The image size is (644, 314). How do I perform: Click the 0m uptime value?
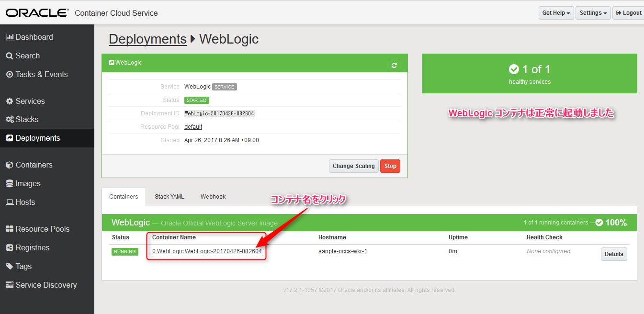[x=453, y=251]
